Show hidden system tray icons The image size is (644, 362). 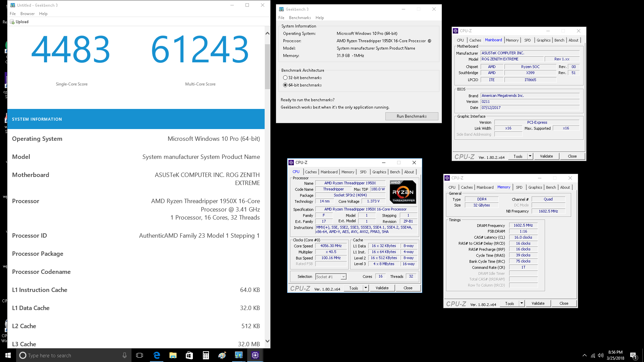click(585, 355)
